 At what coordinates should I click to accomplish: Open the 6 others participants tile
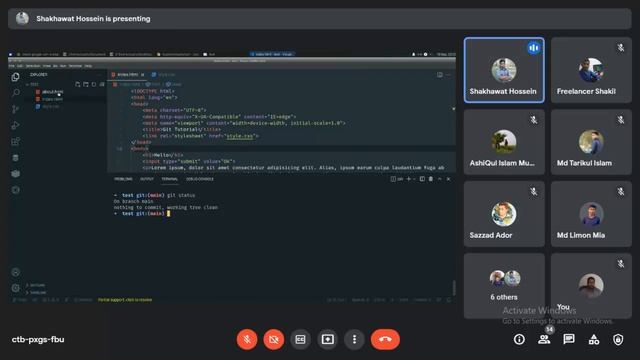(x=504, y=286)
